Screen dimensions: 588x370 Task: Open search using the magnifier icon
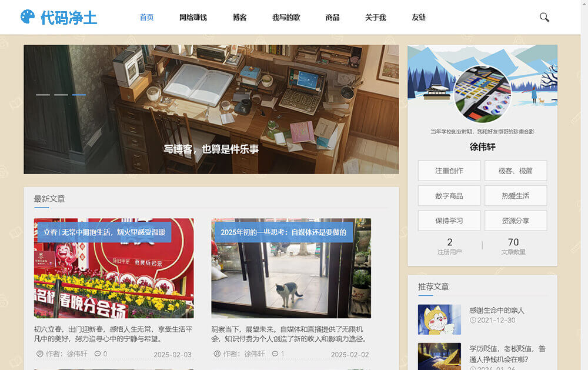[x=543, y=18]
